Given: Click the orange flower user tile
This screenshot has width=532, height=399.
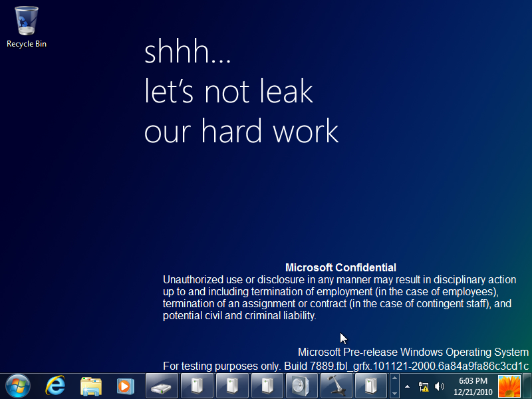Looking at the screenshot, I should tap(509, 386).
